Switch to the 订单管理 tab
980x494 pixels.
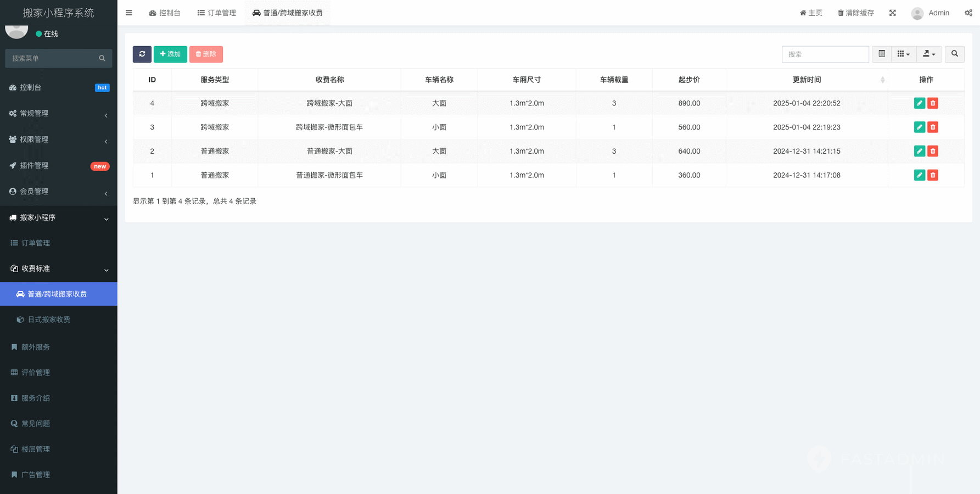(217, 13)
